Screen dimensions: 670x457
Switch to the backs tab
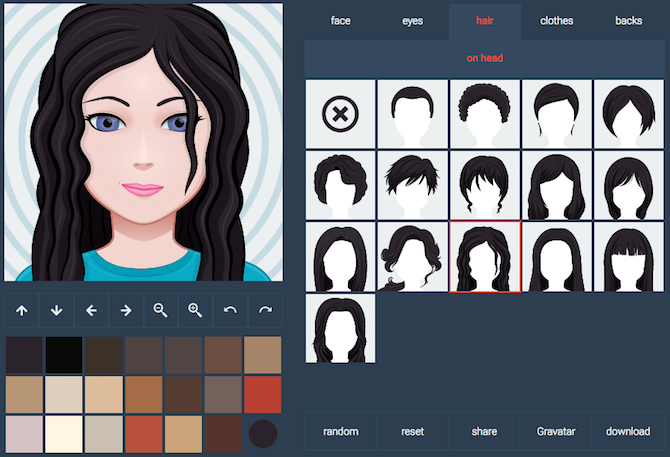click(629, 21)
